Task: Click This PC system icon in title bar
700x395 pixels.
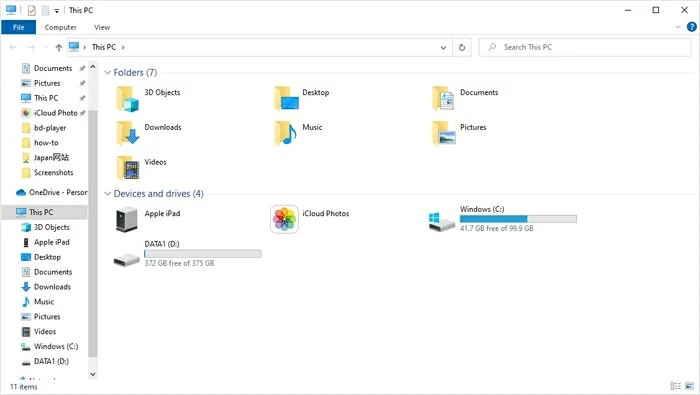Action: [11, 10]
